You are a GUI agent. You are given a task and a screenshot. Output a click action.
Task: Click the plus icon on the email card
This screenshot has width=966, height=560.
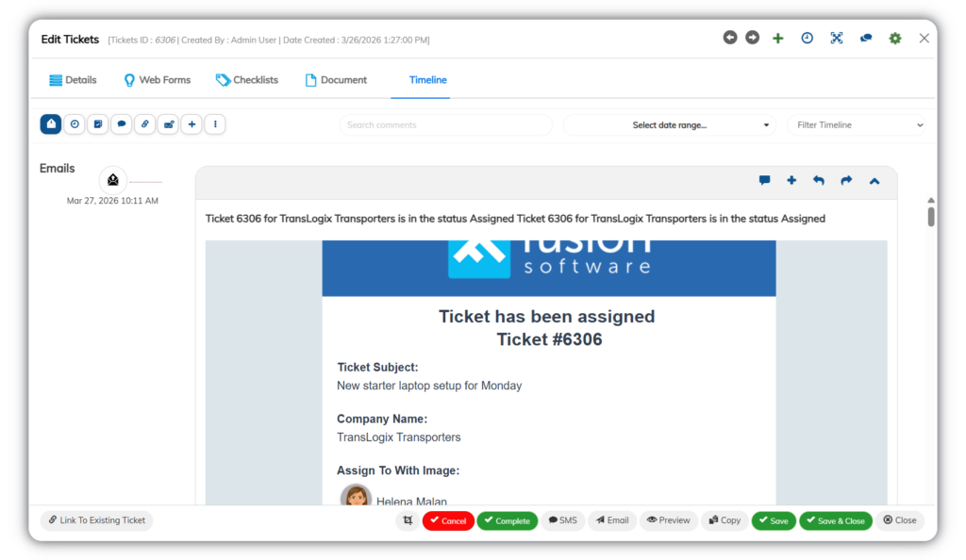coord(791,180)
